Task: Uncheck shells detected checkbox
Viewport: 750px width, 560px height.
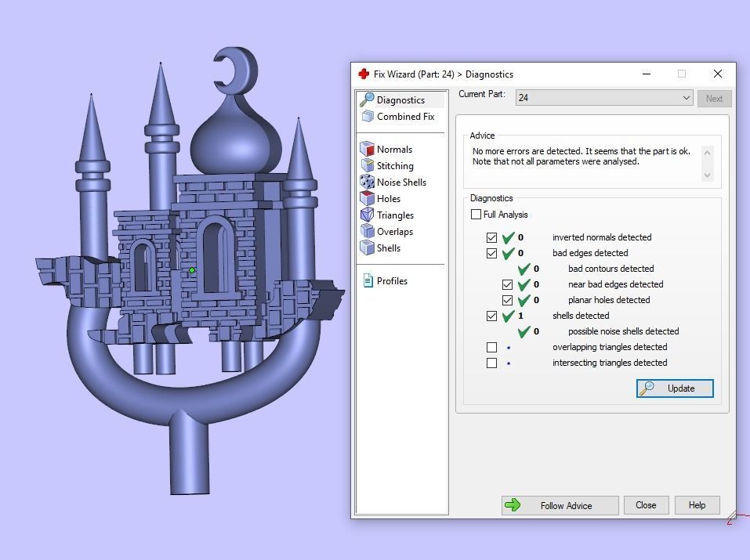Action: pos(491,316)
